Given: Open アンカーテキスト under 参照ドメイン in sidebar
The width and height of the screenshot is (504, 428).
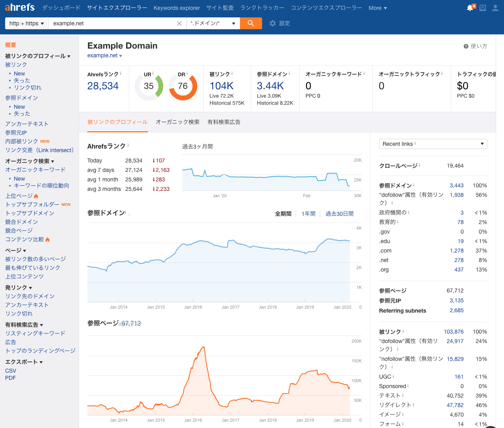Looking at the screenshot, I should point(27,124).
